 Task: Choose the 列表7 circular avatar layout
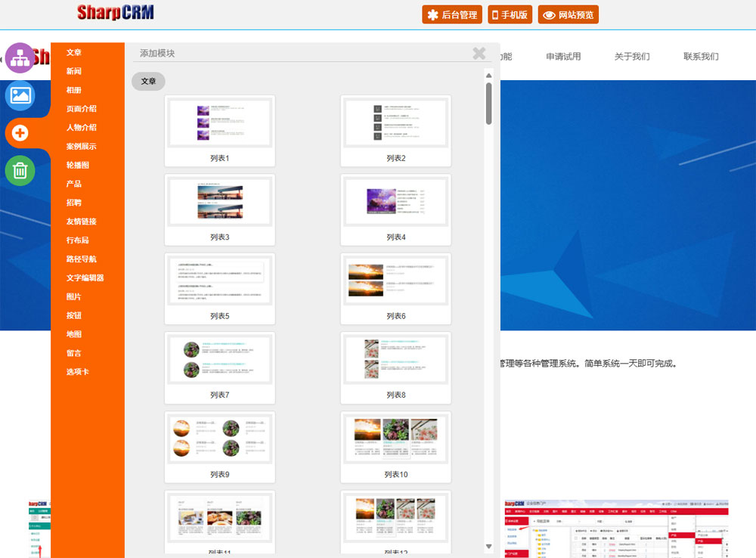[x=220, y=367]
